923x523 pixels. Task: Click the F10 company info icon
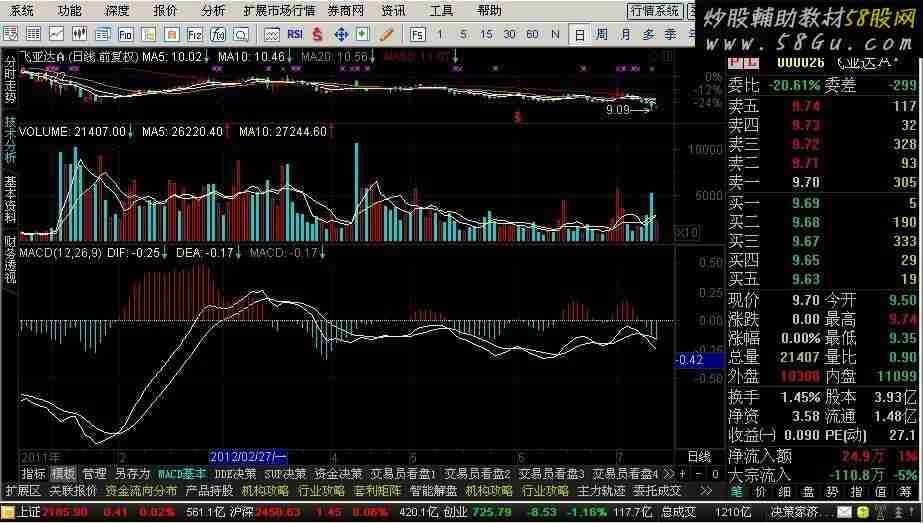[125, 34]
